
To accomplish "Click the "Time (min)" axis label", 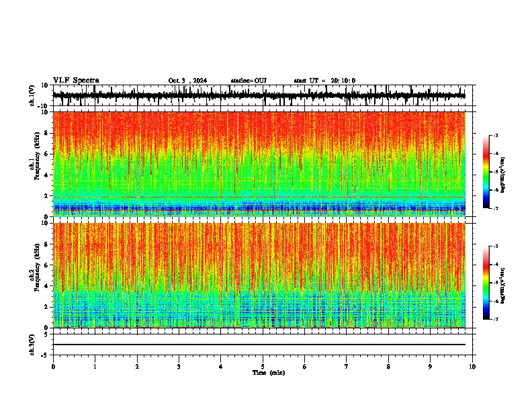I will tap(269, 373).
